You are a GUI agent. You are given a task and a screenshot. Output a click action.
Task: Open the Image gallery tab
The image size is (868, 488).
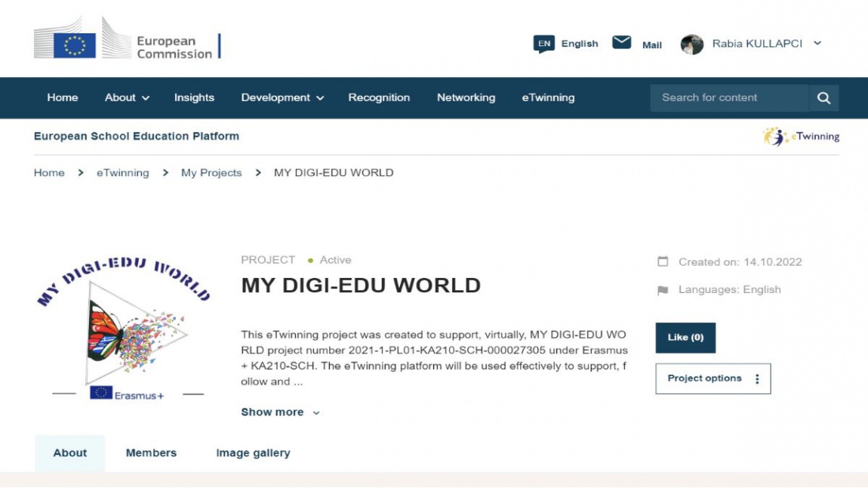pyautogui.click(x=253, y=453)
